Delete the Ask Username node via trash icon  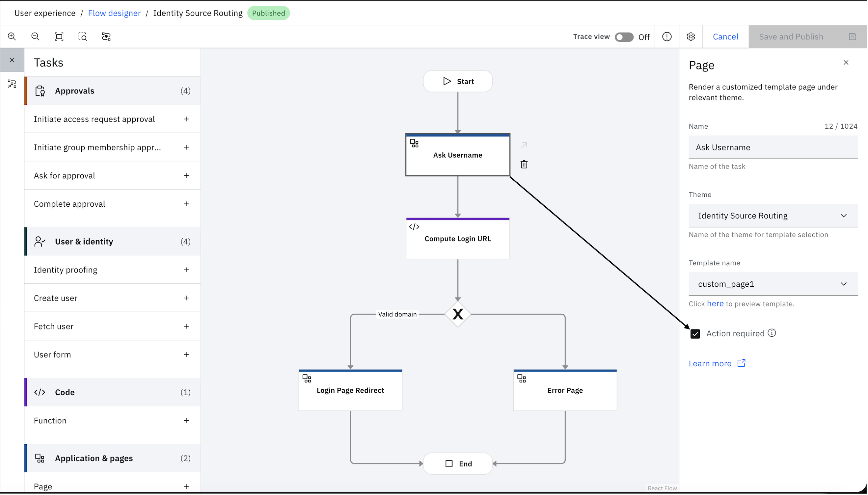click(x=524, y=164)
